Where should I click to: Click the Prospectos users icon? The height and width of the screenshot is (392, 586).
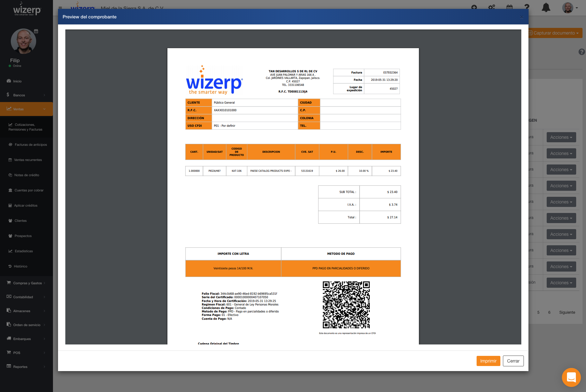10,236
